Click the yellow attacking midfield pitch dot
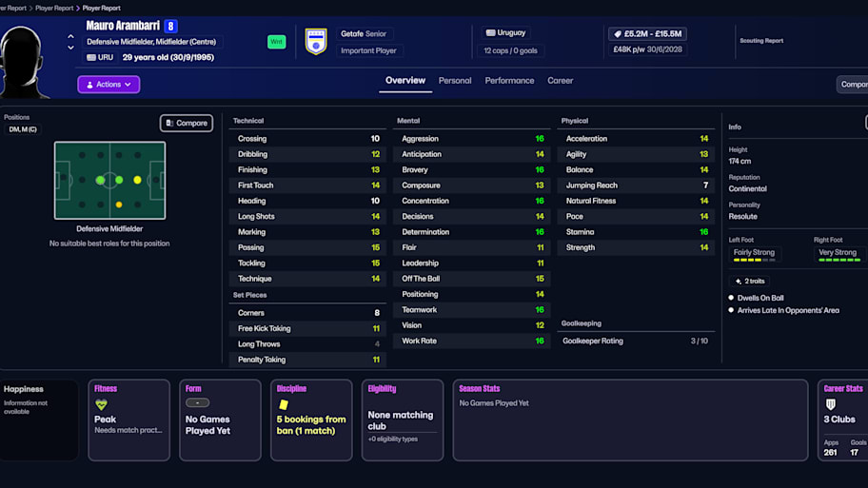This screenshot has width=868, height=488. click(x=137, y=180)
